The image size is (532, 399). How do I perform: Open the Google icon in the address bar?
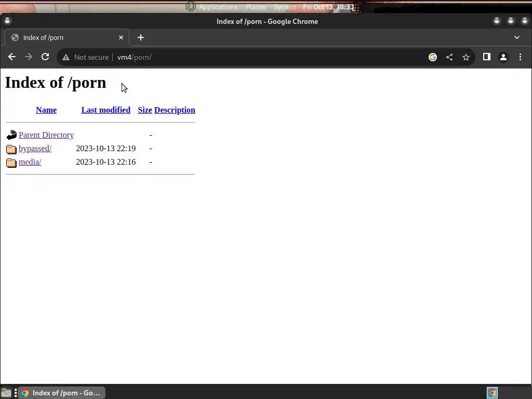433,57
